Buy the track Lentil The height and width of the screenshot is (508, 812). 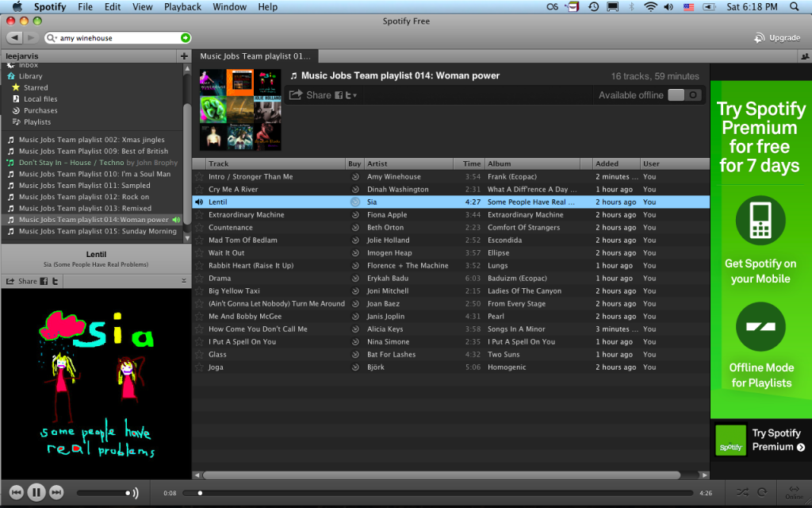[354, 202]
